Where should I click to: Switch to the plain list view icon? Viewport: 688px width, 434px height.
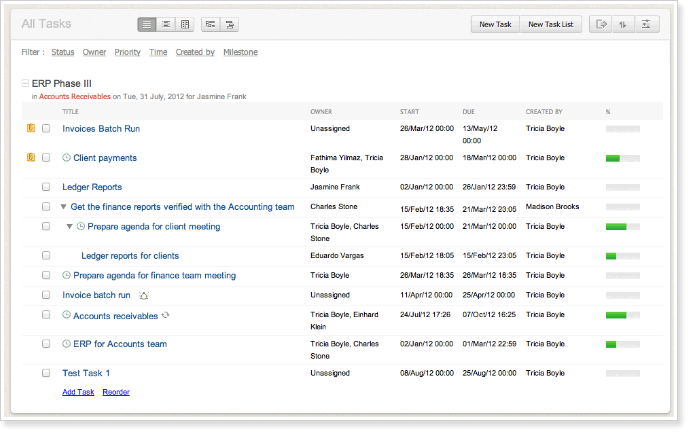[x=147, y=25]
